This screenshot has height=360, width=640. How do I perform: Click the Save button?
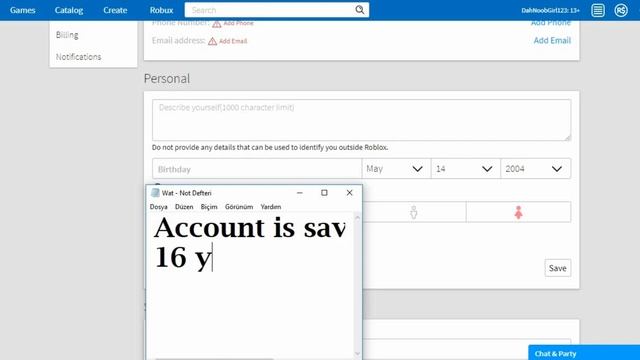pyautogui.click(x=558, y=268)
